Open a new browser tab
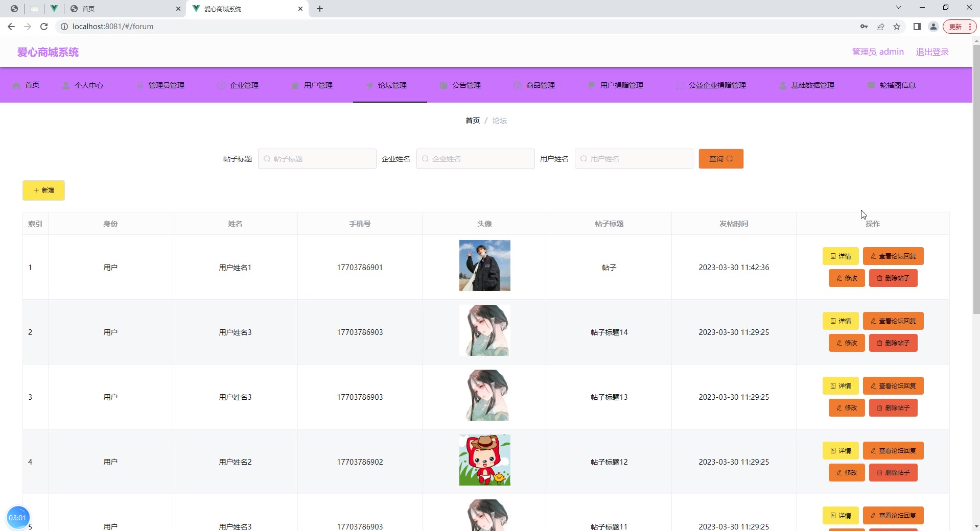This screenshot has width=980, height=531. [320, 9]
